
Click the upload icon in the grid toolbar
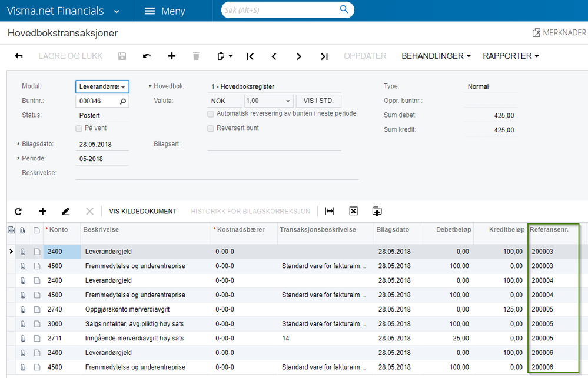point(377,211)
